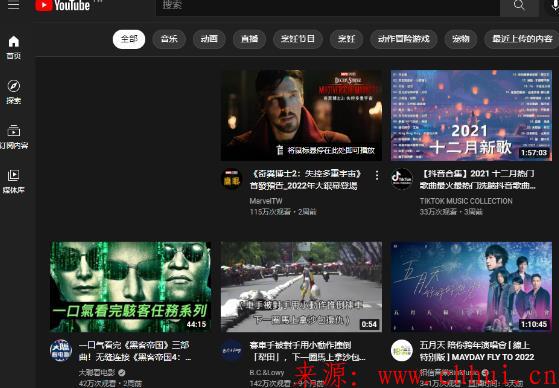Image resolution: width=559 pixels, height=388 pixels.
Task: Open the MarvelTW channel link
Action: 266,201
